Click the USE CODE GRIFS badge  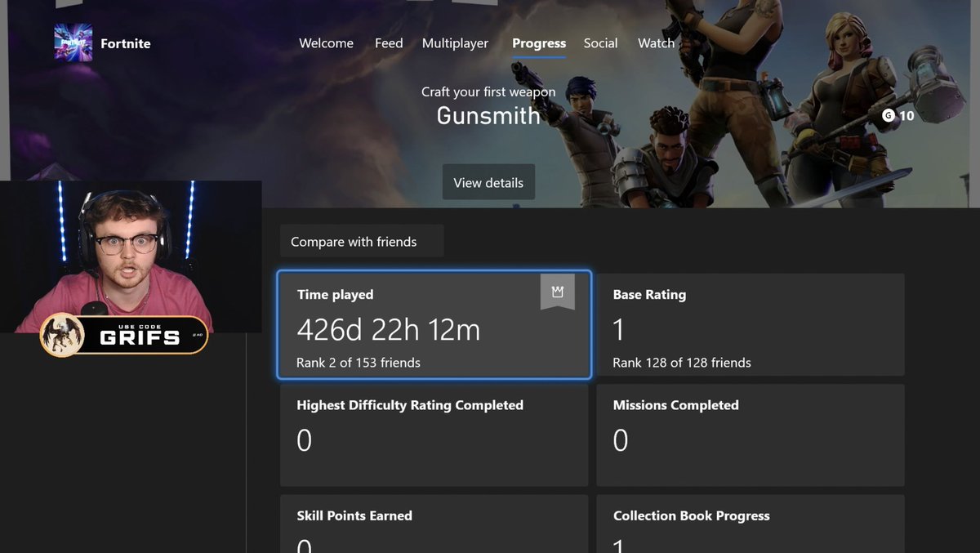tap(124, 335)
